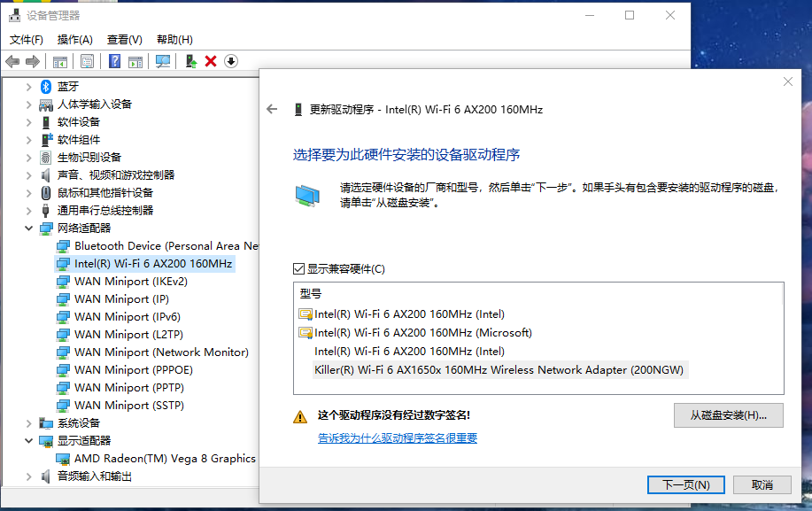Image resolution: width=812 pixels, height=511 pixels.
Task: Open the 查看(V) menu
Action: (x=125, y=40)
